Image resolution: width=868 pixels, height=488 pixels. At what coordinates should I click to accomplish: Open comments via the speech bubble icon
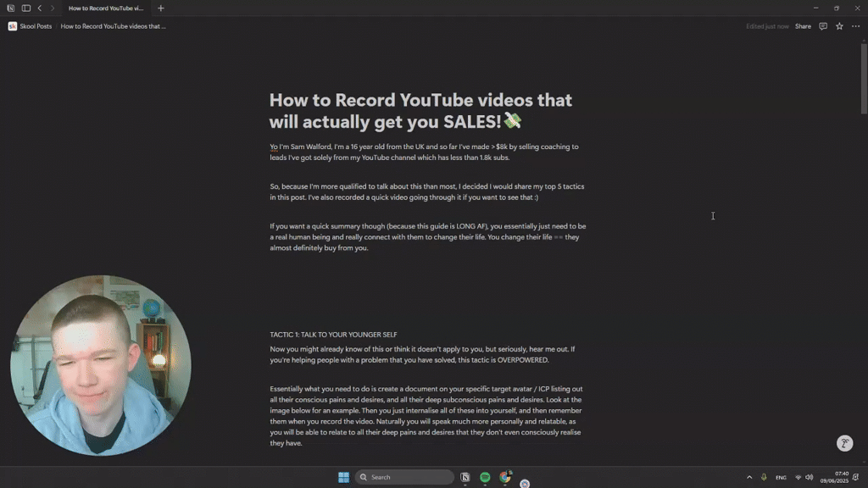822,26
